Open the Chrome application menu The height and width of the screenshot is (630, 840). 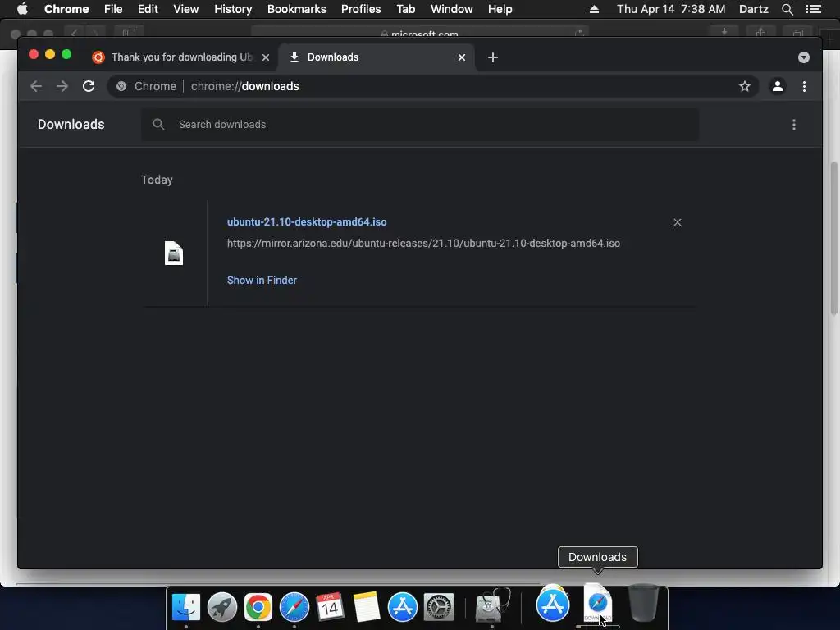pos(66,9)
